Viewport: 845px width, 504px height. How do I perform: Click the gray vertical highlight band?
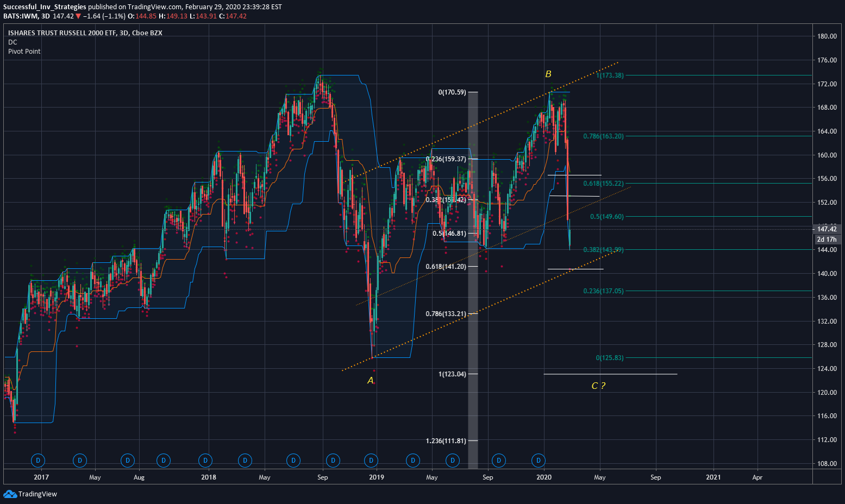pyautogui.click(x=473, y=280)
